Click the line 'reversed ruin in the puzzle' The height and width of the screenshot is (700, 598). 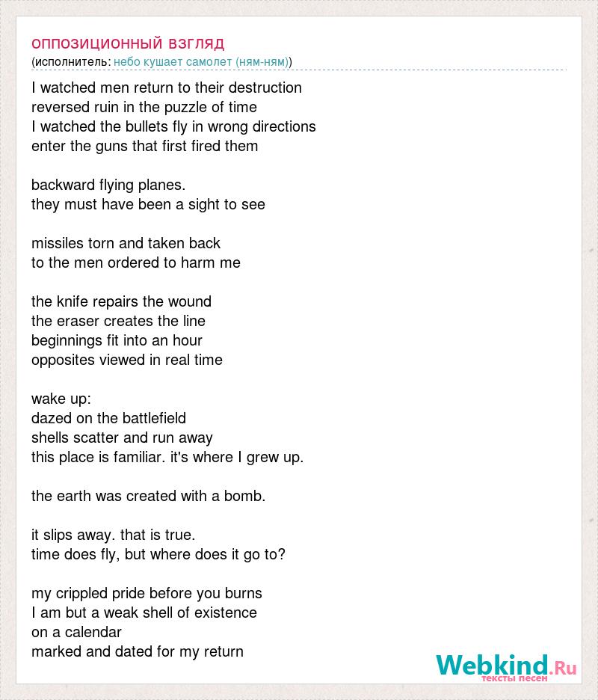click(144, 107)
